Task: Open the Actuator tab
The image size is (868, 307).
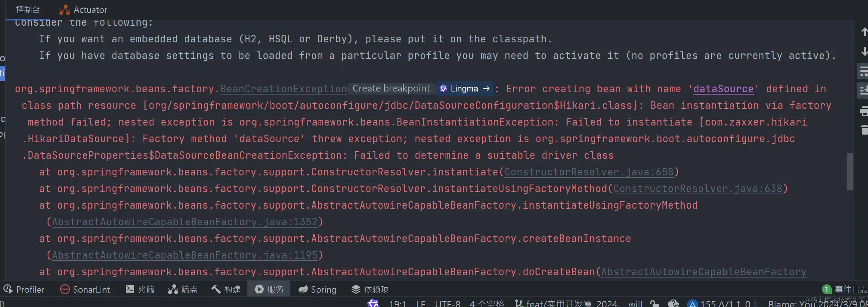Action: (x=83, y=10)
